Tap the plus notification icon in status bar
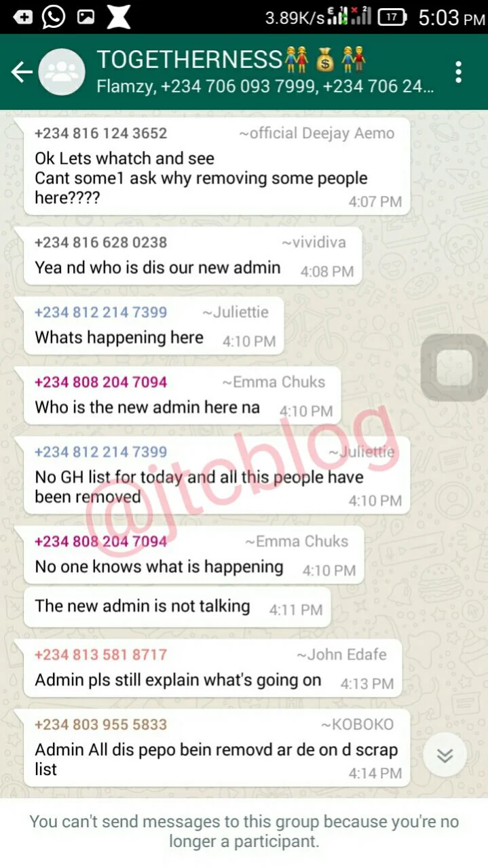488x868 pixels. click(x=22, y=17)
